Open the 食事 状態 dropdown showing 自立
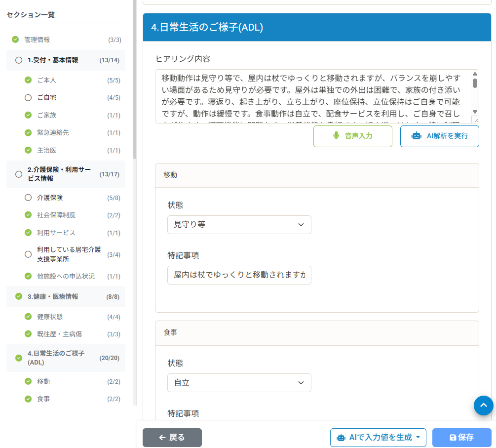This screenshot has height=448, width=496. coord(239,383)
